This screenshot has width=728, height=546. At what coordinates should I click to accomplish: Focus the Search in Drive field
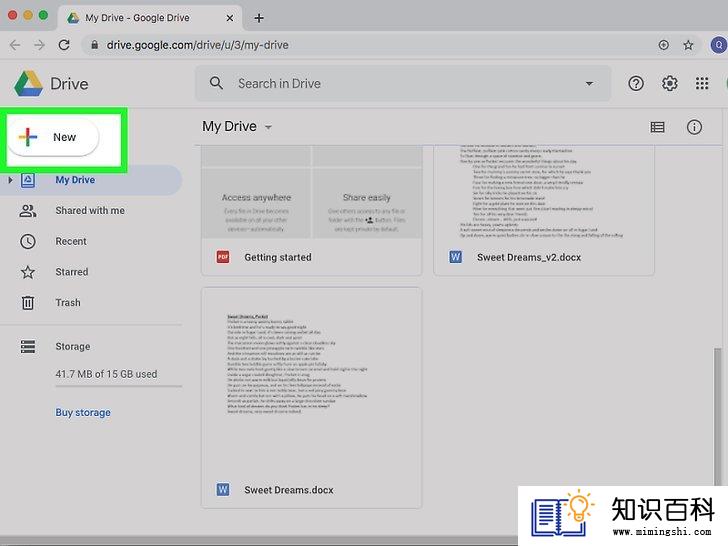(x=403, y=84)
